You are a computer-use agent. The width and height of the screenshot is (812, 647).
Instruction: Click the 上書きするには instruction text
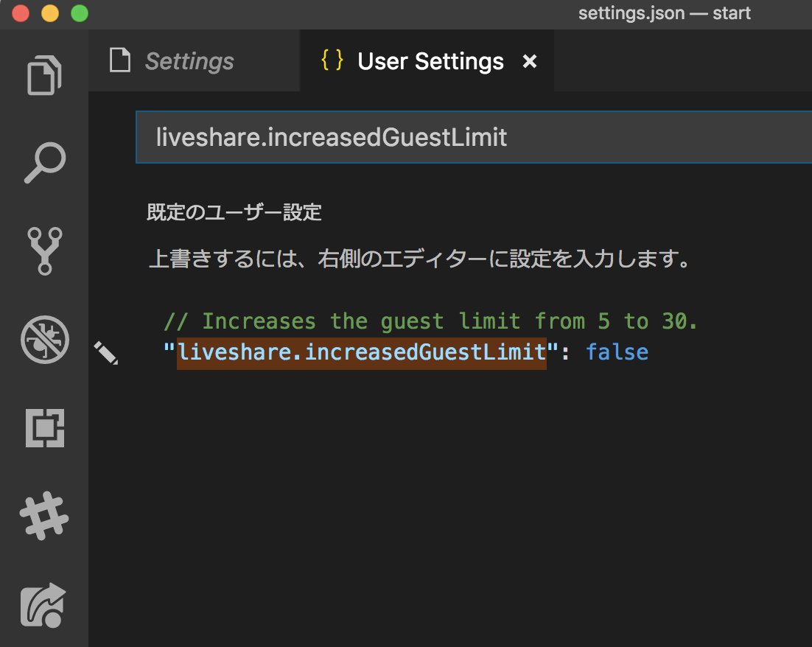[420, 259]
